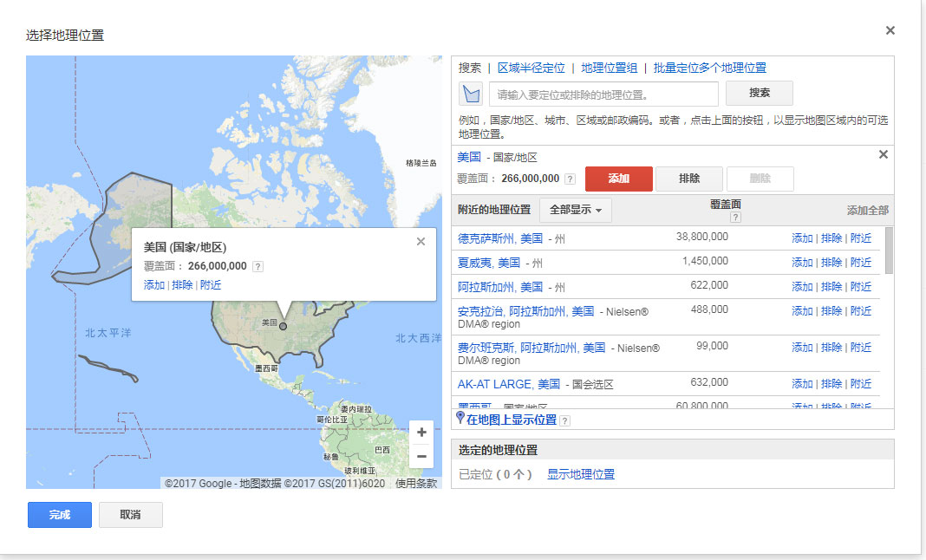Add 阿拉斯加州 via its 添加 link
926x560 pixels.
tap(802, 286)
